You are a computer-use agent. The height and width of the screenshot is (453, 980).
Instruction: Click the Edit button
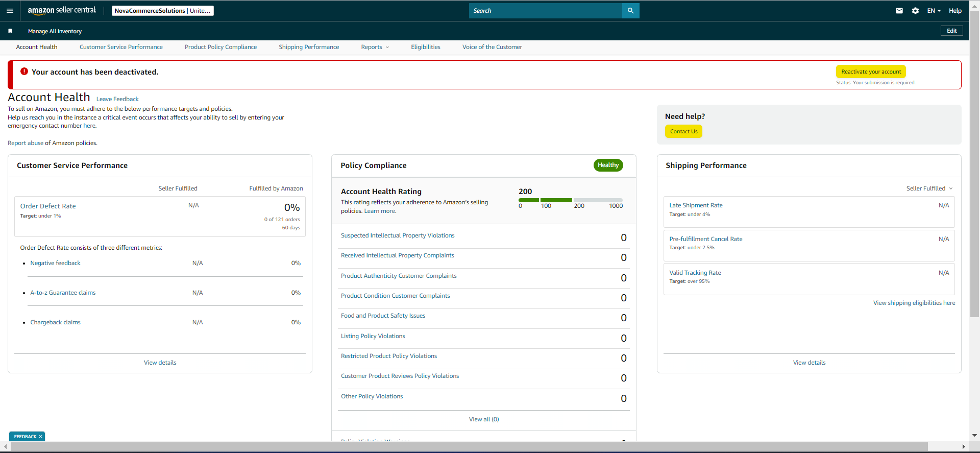(x=952, y=31)
